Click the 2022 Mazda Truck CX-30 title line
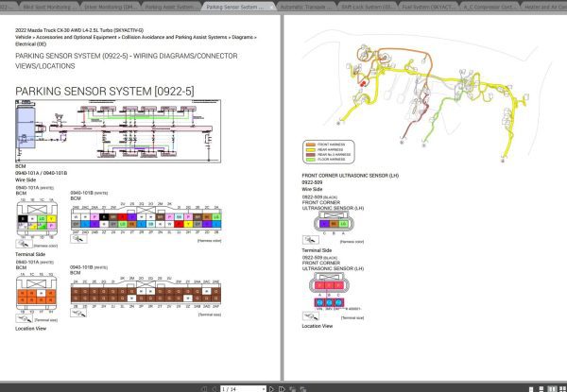 tap(79, 30)
